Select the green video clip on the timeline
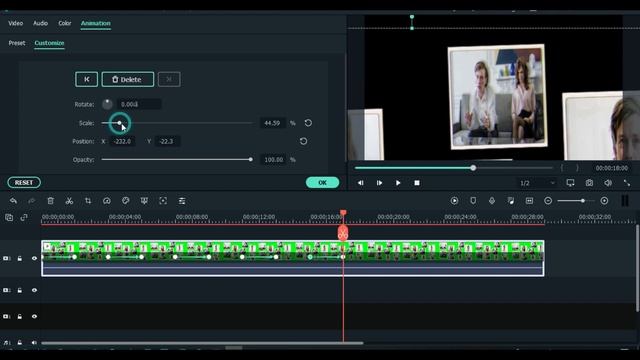This screenshot has width=640, height=360. 293,258
